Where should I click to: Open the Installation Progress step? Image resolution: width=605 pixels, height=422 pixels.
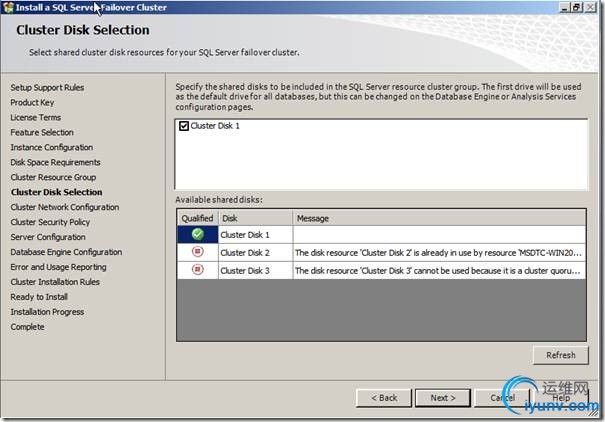[47, 312]
